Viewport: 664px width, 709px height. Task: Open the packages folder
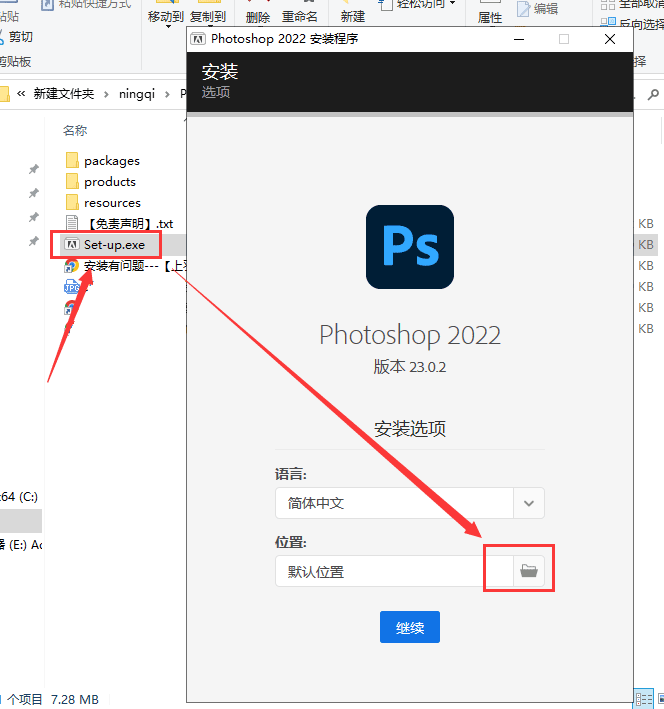(112, 161)
